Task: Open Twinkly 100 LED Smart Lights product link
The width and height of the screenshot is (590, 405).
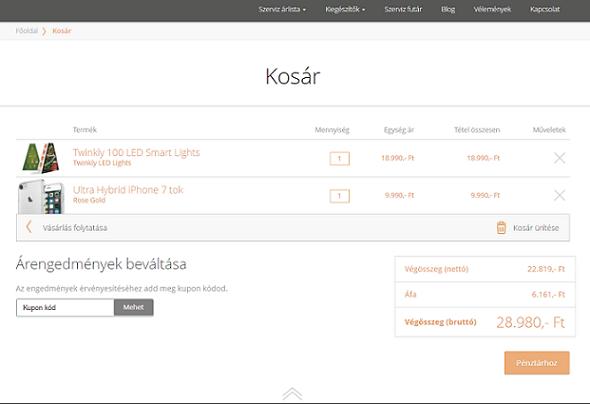Action: pyautogui.click(x=136, y=152)
